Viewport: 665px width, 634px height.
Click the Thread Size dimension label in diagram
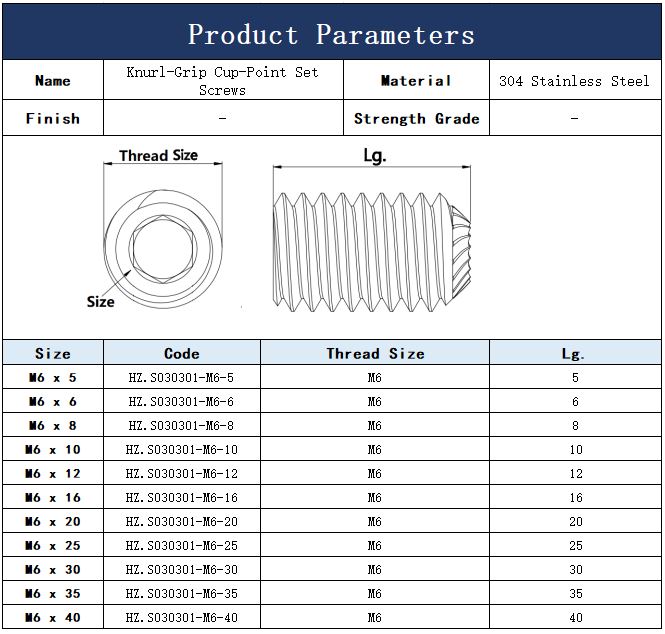(x=158, y=155)
